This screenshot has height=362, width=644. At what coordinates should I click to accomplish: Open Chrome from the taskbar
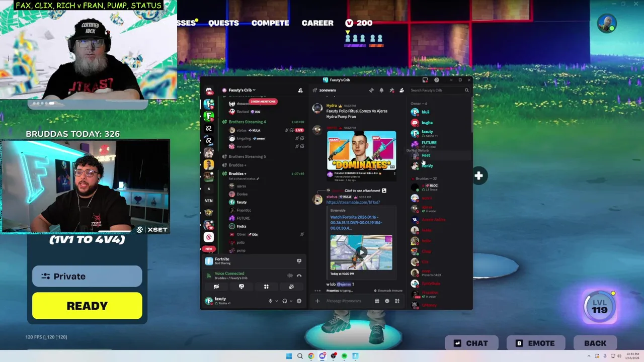[311, 356]
